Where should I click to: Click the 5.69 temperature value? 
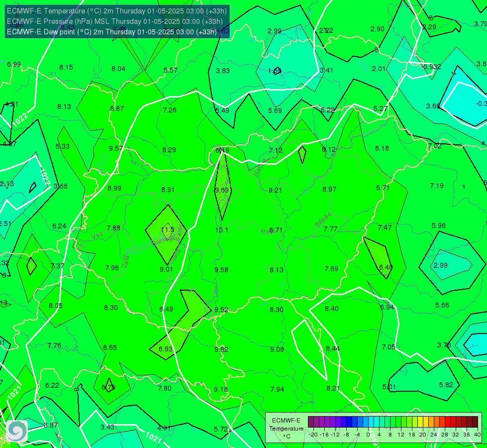coord(275,111)
